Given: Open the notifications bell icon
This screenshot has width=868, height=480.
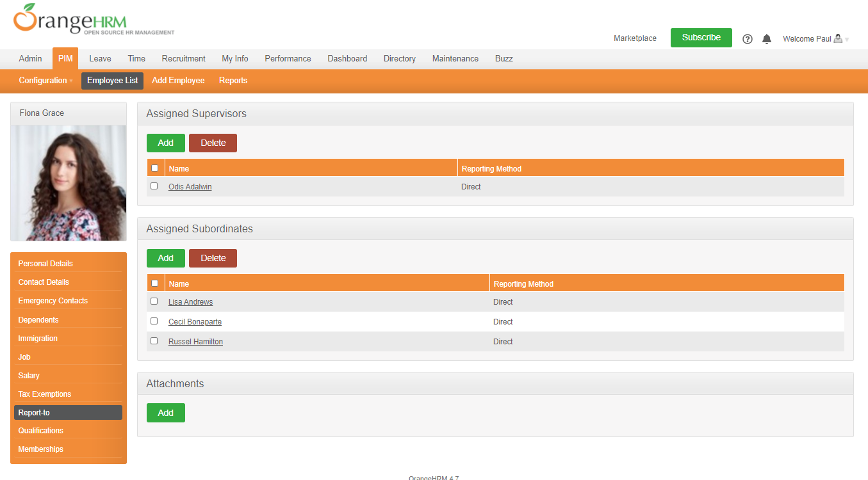Looking at the screenshot, I should click(767, 39).
